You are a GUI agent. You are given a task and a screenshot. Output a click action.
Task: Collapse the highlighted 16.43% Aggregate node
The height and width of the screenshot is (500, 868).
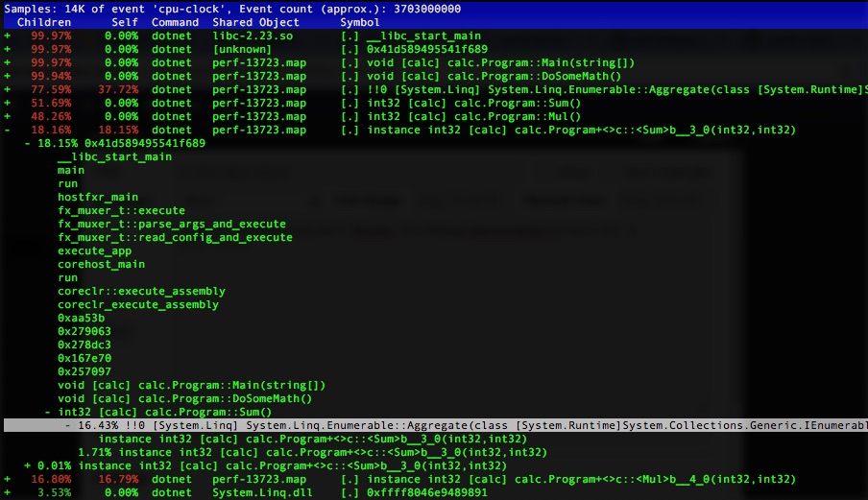click(67, 425)
